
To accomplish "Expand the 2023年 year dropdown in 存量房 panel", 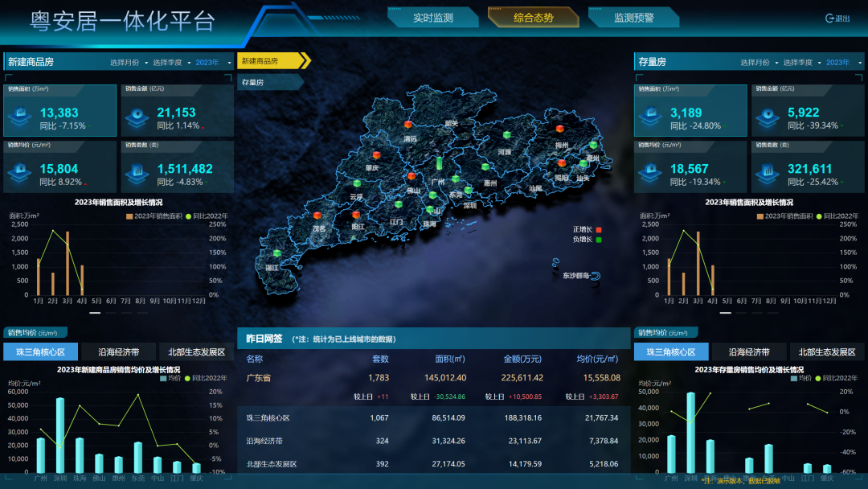I will pos(841,62).
